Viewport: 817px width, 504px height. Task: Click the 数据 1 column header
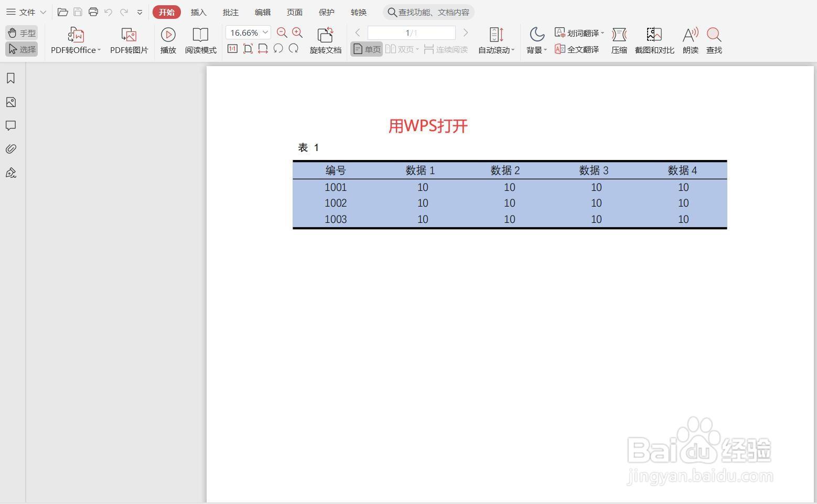point(420,170)
